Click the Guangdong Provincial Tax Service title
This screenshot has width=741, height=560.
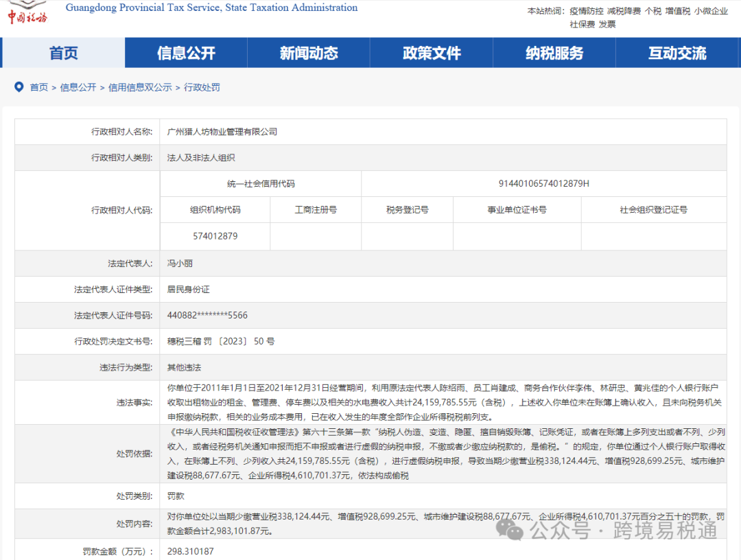tap(210, 8)
